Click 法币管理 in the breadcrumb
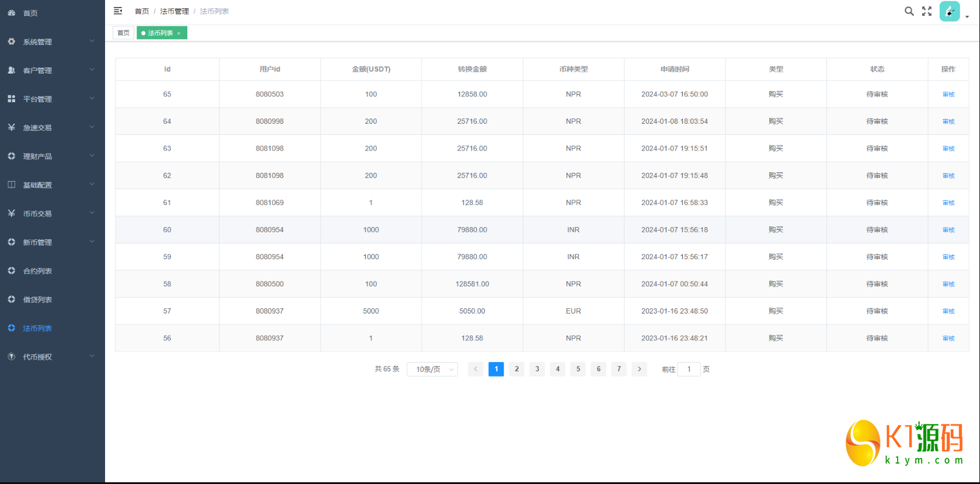The width and height of the screenshot is (980, 484). [x=175, y=11]
